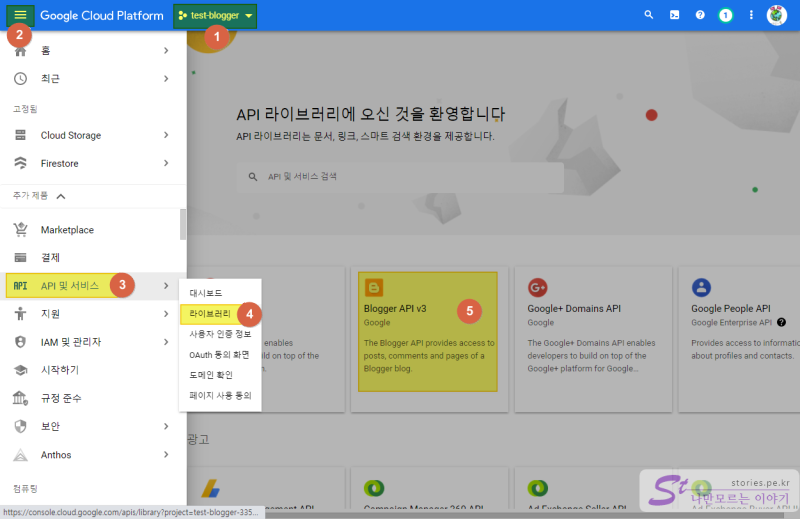Click the Blogger logo icon on card

(374, 288)
